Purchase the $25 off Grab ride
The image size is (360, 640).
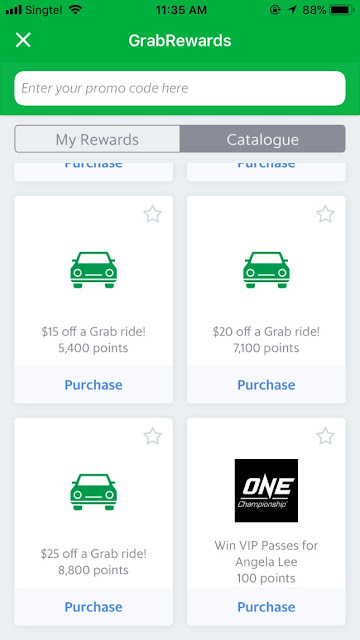pyautogui.click(x=93, y=607)
